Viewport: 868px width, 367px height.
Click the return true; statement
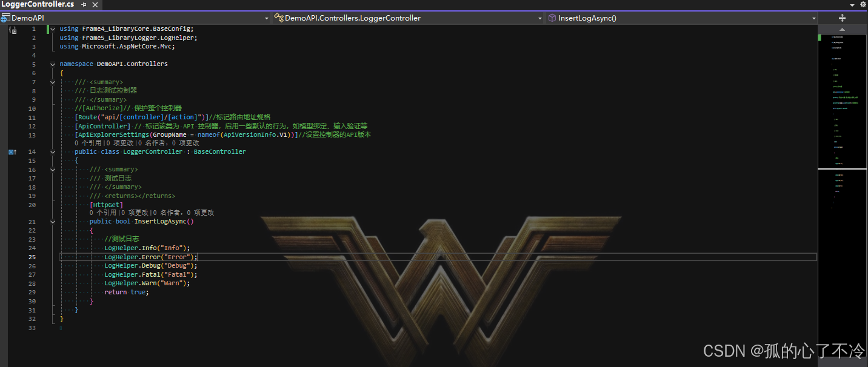[x=126, y=293]
